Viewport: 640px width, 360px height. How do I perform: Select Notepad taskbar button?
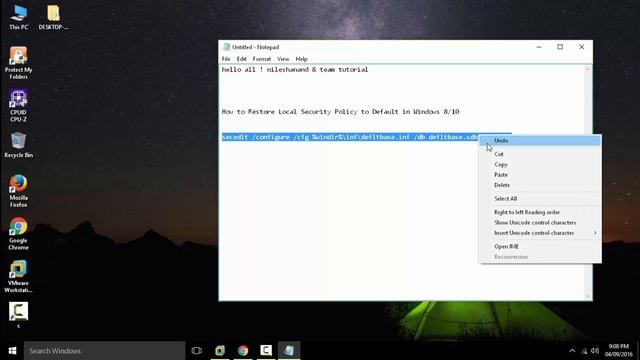289,351
